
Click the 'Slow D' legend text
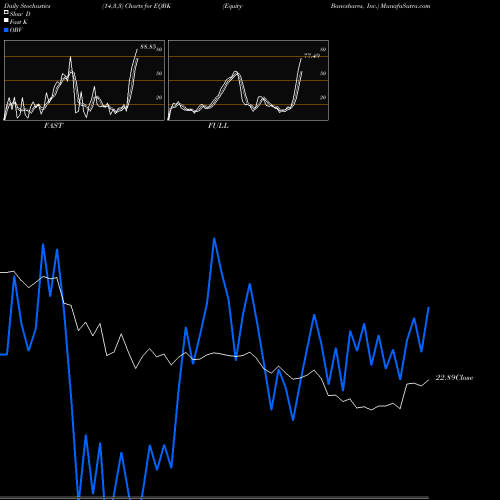coord(20,14)
